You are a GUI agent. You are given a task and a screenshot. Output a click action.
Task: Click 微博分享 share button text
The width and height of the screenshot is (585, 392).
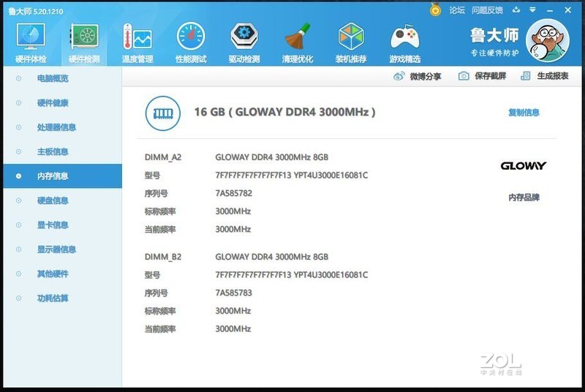coord(426,76)
